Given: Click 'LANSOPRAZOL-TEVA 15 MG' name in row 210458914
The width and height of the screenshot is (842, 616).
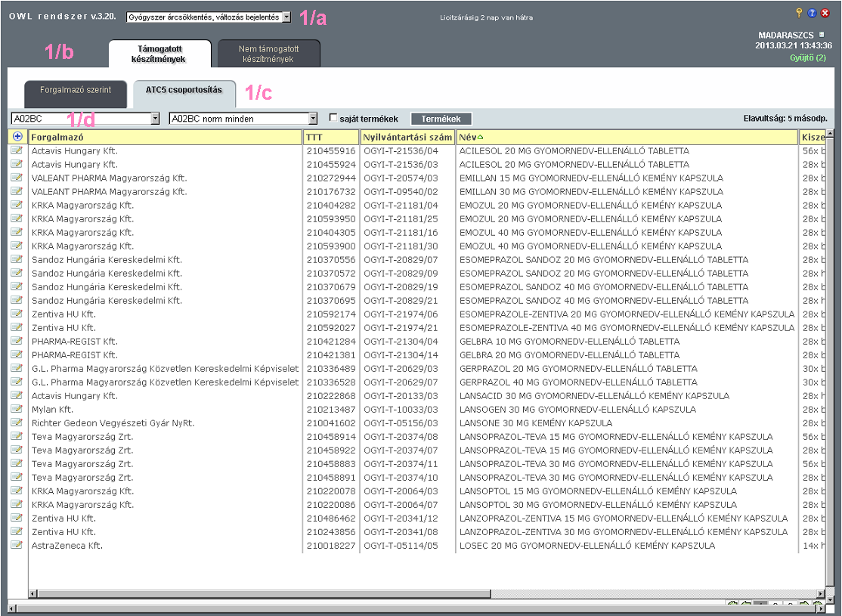Looking at the screenshot, I should point(616,437).
